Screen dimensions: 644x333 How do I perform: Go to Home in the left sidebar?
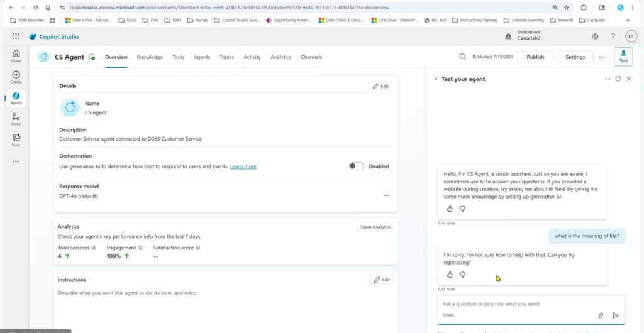point(16,56)
